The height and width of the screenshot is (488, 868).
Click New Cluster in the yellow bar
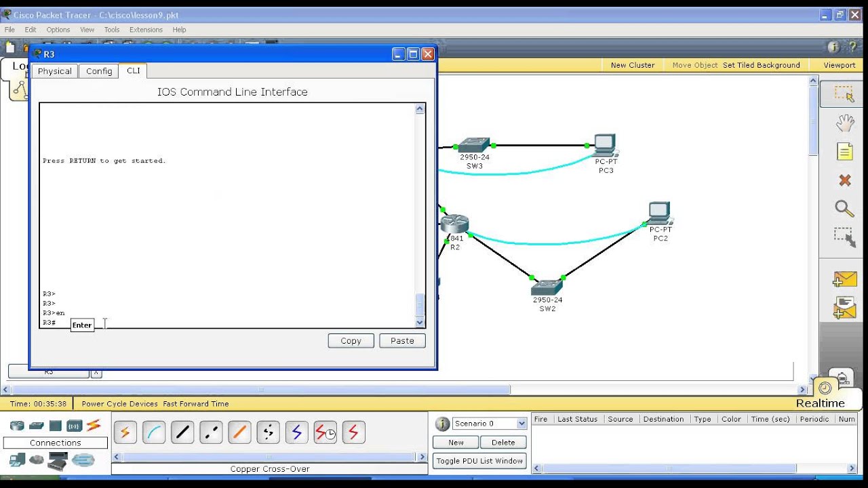tap(633, 65)
